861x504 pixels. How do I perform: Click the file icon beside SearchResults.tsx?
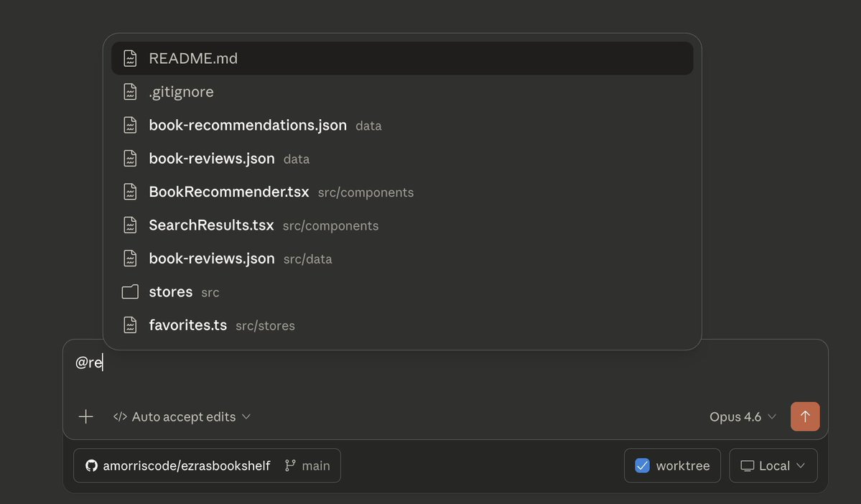(130, 225)
